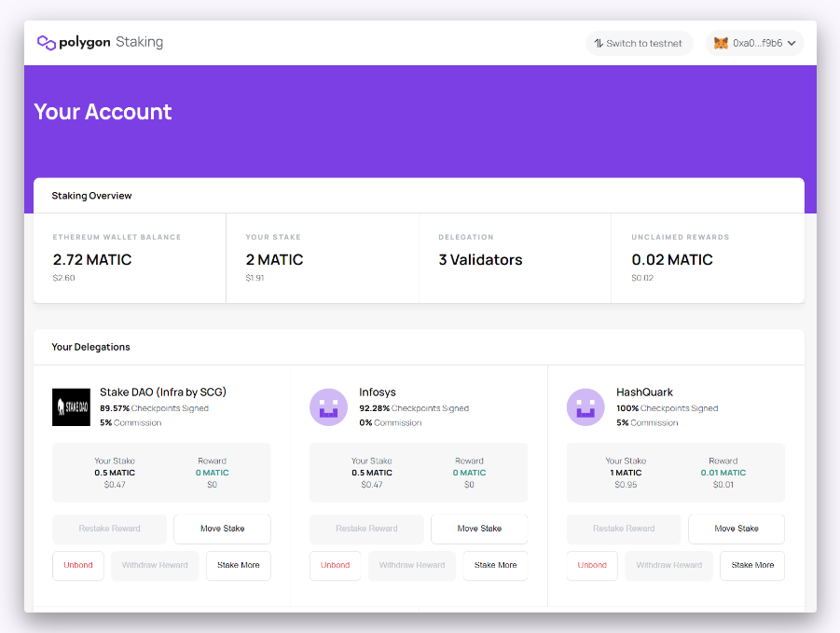Click the Polygon logo icon
Image resolution: width=840 pixels, height=633 pixels.
46,42
